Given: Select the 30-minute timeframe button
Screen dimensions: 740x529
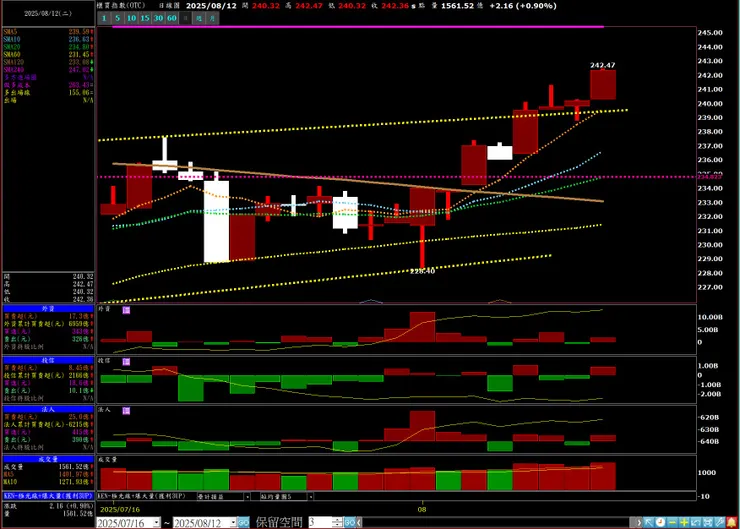Looking at the screenshot, I should [x=158, y=18].
